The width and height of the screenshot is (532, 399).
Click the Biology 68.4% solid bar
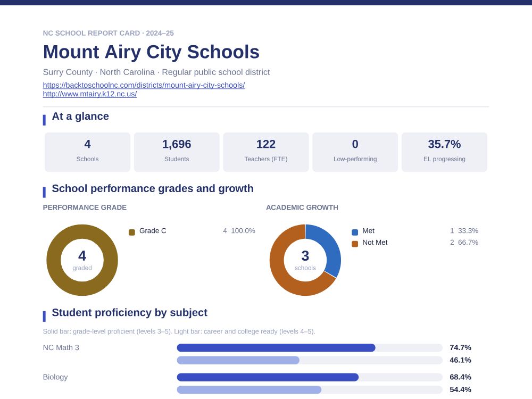click(x=268, y=377)
